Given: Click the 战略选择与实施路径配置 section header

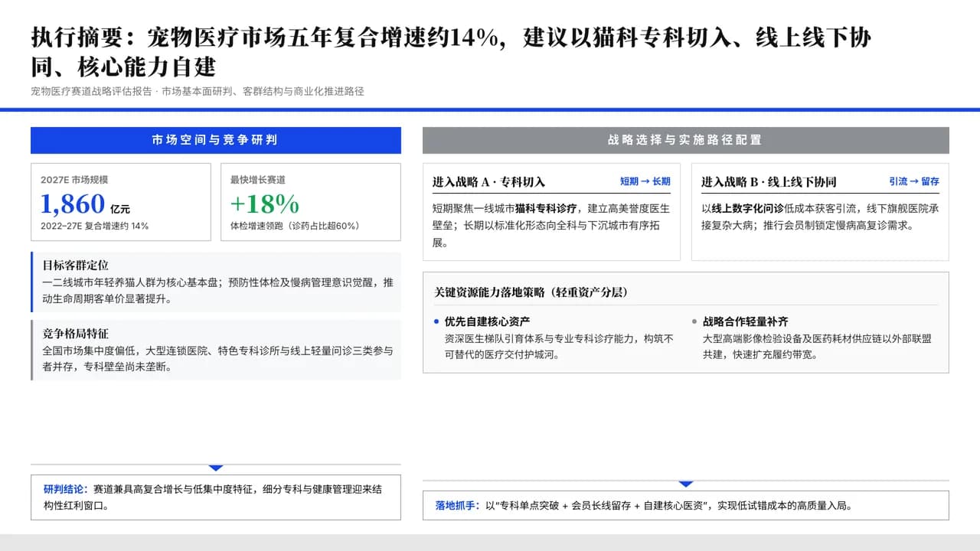Looking at the screenshot, I should click(x=685, y=140).
